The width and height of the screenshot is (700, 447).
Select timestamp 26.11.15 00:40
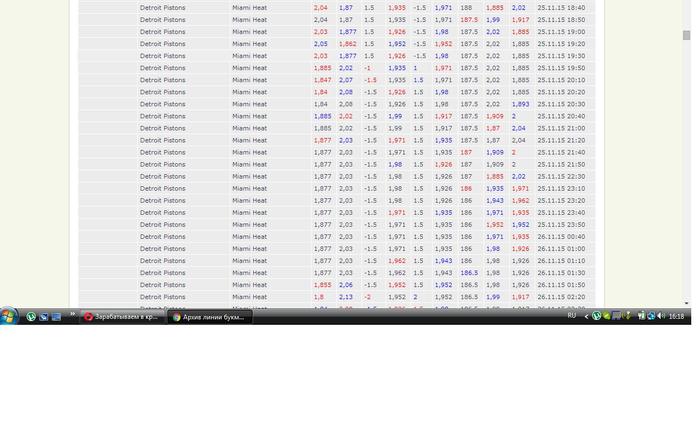coord(561,237)
